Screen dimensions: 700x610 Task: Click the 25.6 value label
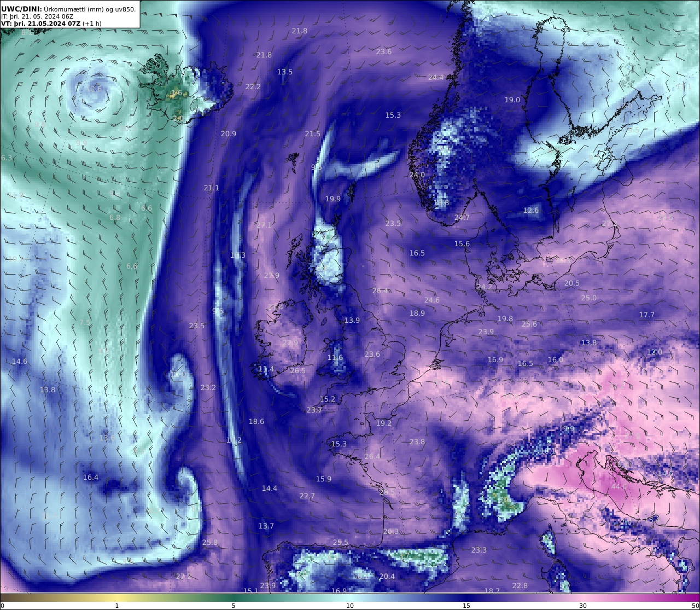pyautogui.click(x=529, y=324)
